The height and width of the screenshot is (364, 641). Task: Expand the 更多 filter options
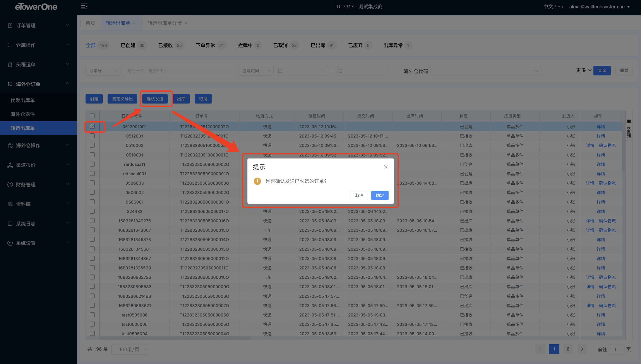pos(584,70)
